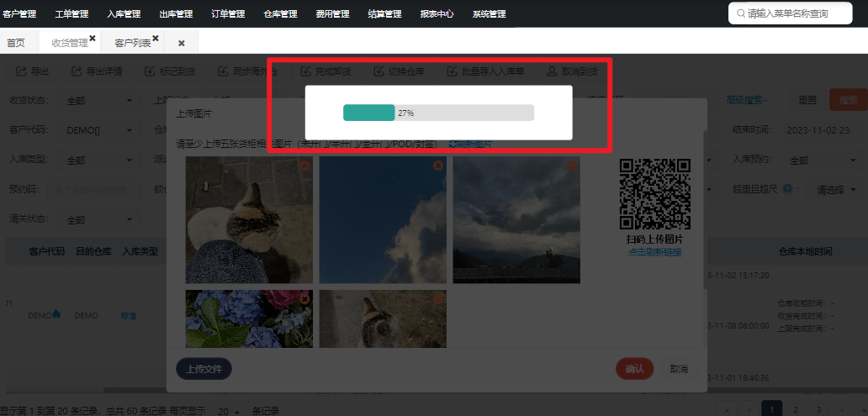This screenshot has height=416, width=868.
Task: Open the 订单管理 menu
Action: point(228,13)
